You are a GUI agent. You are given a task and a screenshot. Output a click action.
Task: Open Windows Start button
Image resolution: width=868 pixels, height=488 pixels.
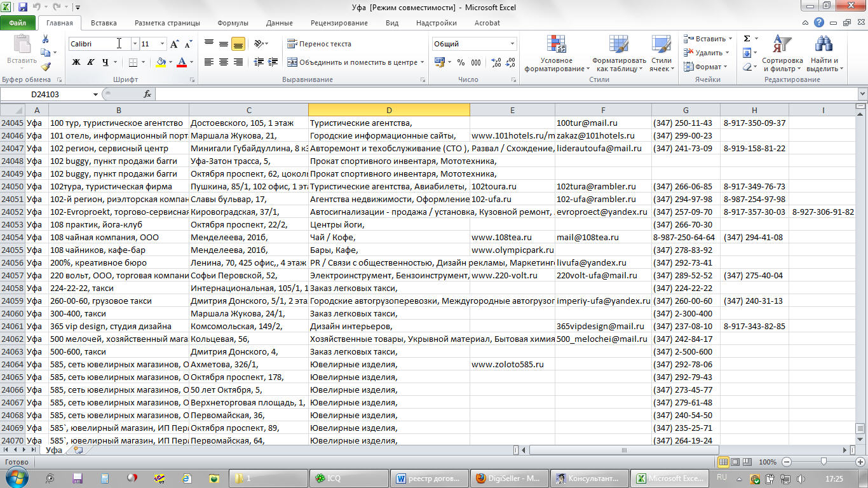coord(17,478)
